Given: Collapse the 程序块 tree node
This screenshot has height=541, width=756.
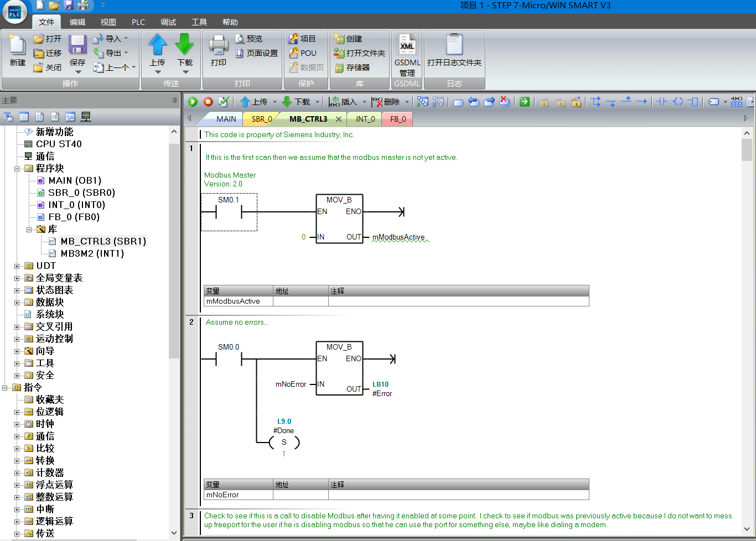Looking at the screenshot, I should tap(17, 169).
